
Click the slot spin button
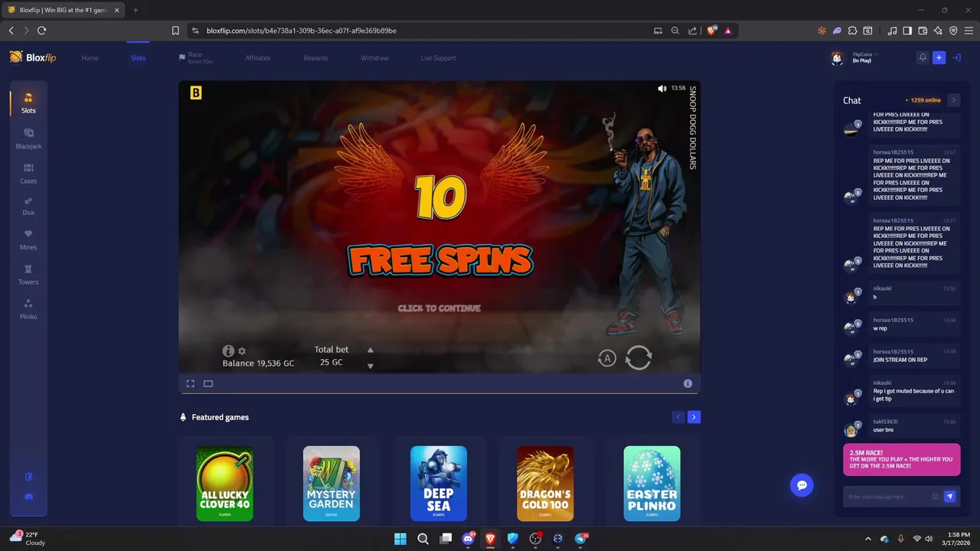[x=639, y=357]
